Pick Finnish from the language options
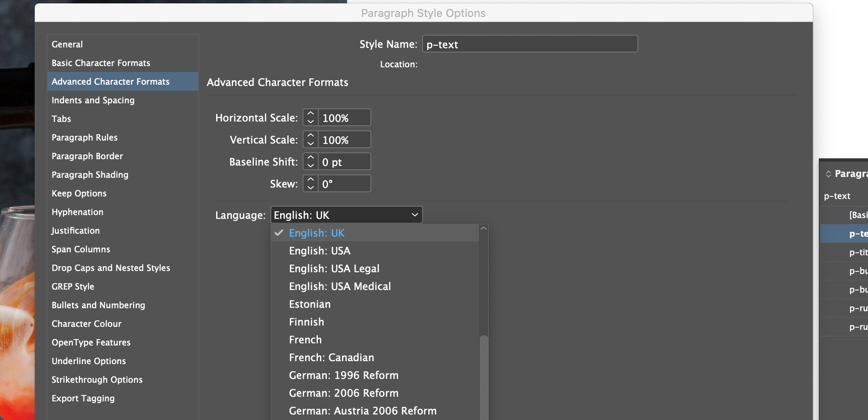Viewport: 868px width, 420px height. (x=306, y=322)
